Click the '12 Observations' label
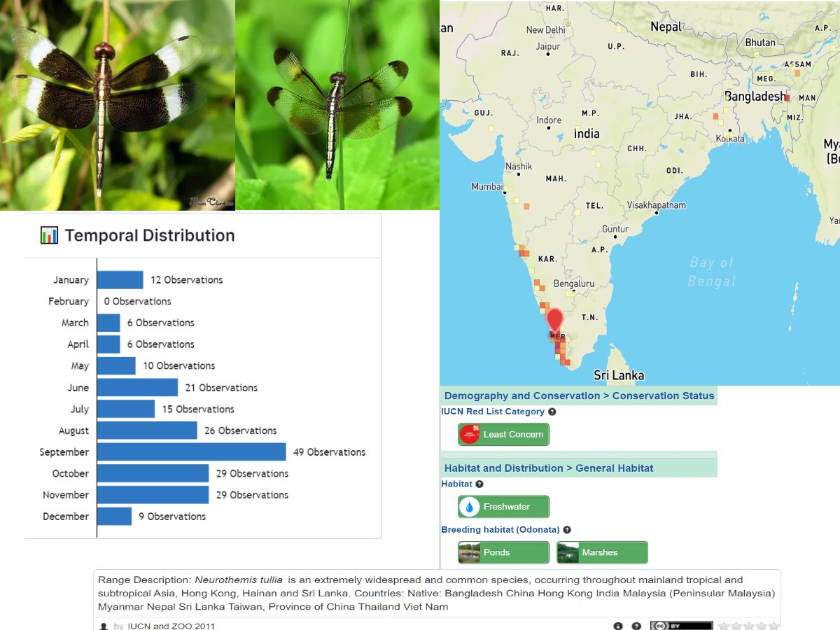 point(187,279)
